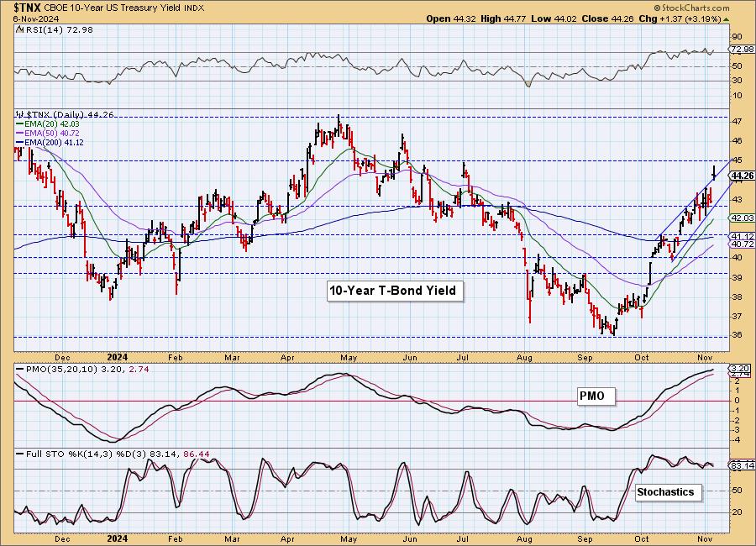
Task: Click the 47 price axis label
Action: (738, 122)
